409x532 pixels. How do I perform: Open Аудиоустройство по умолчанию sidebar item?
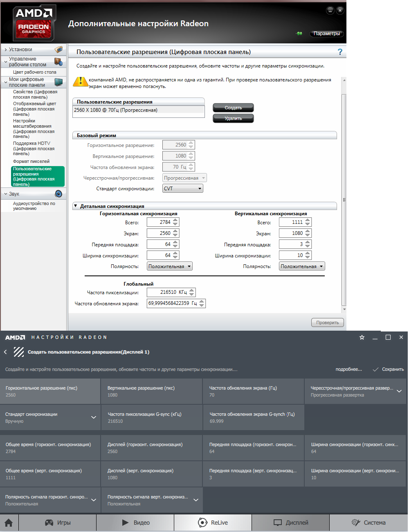click(x=34, y=206)
